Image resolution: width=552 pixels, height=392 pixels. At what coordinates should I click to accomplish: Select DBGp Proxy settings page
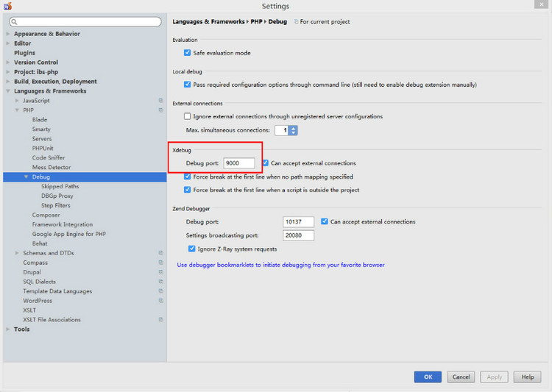(x=57, y=196)
